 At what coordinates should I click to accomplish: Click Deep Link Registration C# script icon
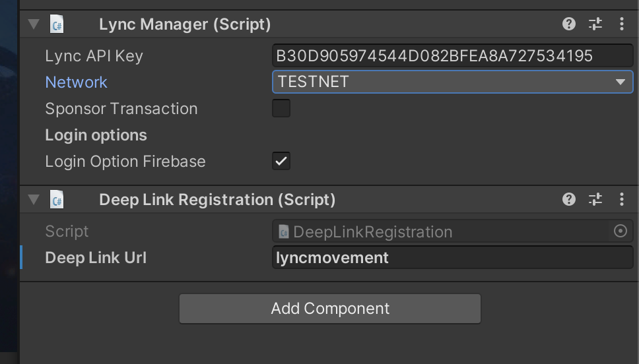coord(57,200)
